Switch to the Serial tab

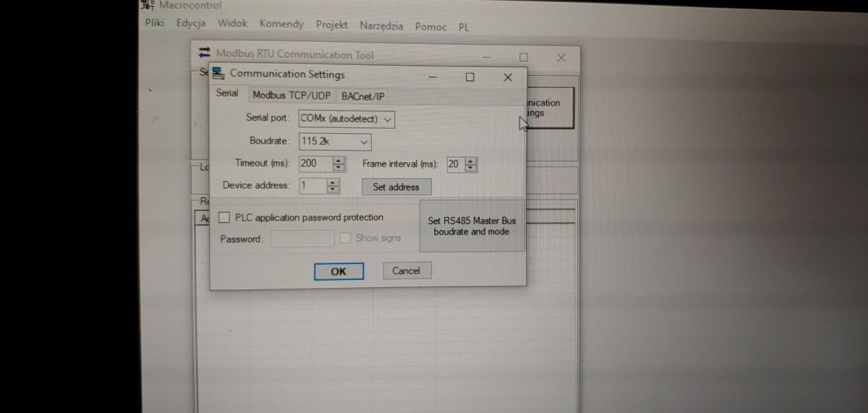click(227, 93)
